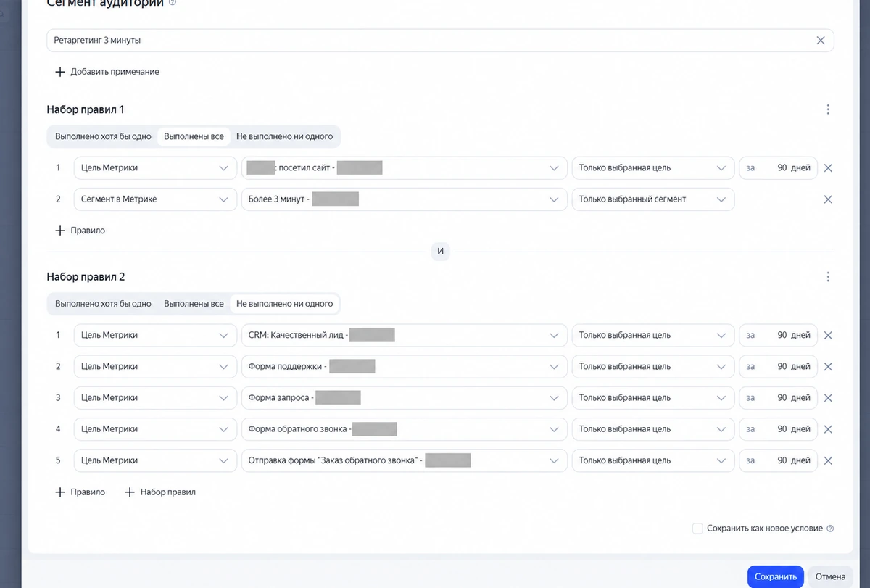This screenshot has width=870, height=588.
Task: Open the 'Форма запроса' goal dropdown
Action: pyautogui.click(x=405, y=397)
